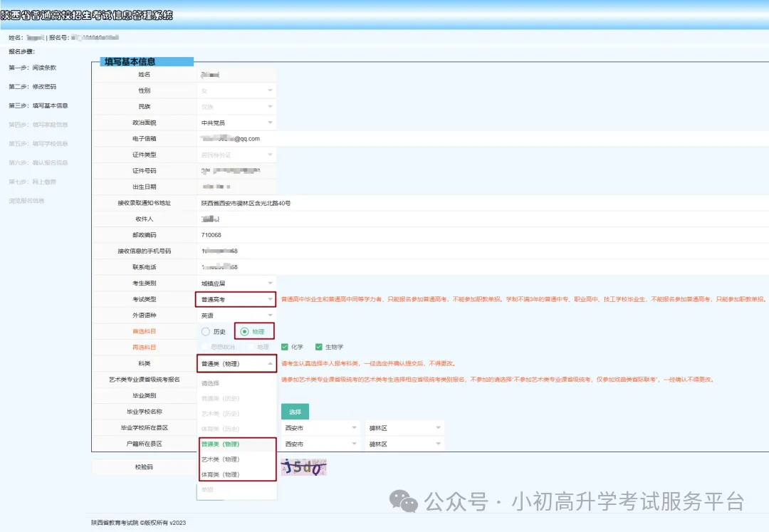Edit the 电子信箱 email field

(483, 139)
